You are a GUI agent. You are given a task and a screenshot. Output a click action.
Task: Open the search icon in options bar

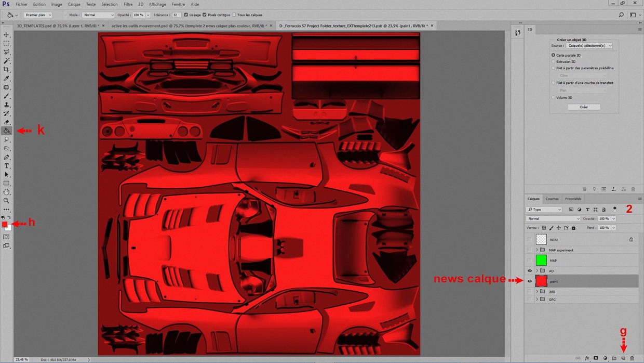(x=621, y=15)
